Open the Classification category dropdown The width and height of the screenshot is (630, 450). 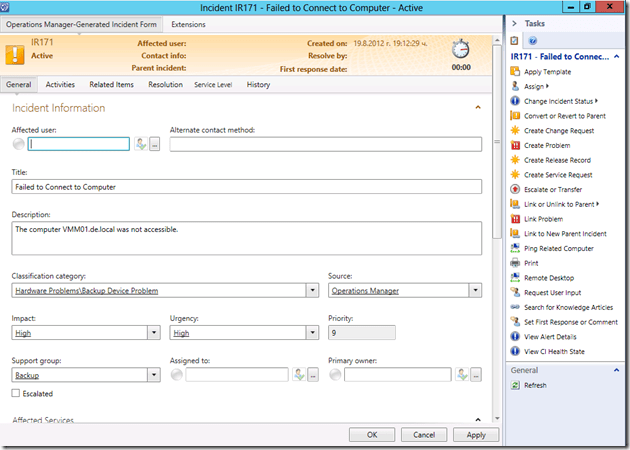point(312,291)
